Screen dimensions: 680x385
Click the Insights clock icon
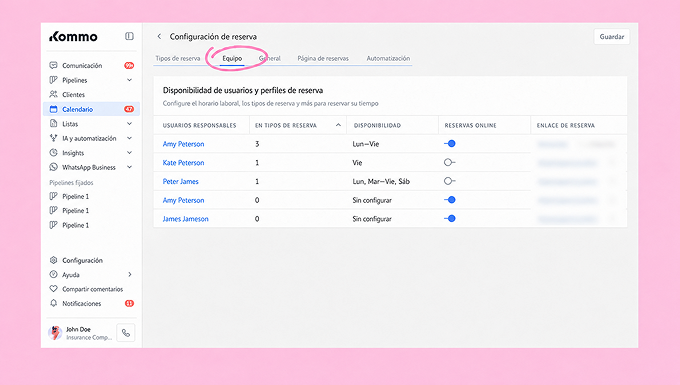(53, 153)
